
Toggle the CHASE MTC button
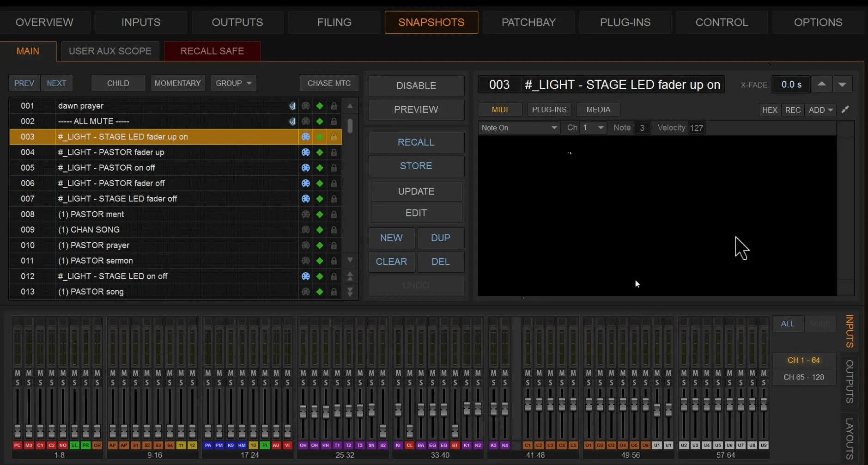(x=329, y=83)
